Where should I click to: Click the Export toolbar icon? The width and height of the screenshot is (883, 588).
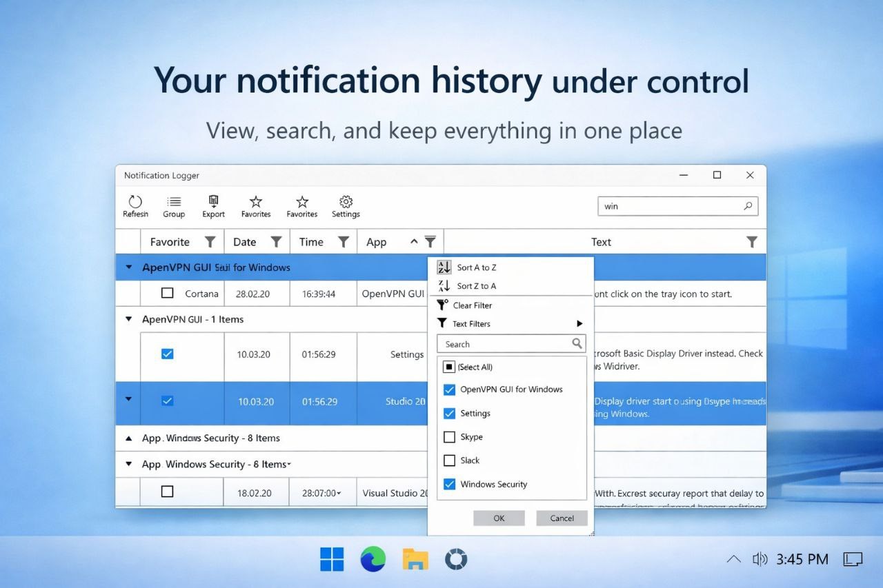point(213,205)
